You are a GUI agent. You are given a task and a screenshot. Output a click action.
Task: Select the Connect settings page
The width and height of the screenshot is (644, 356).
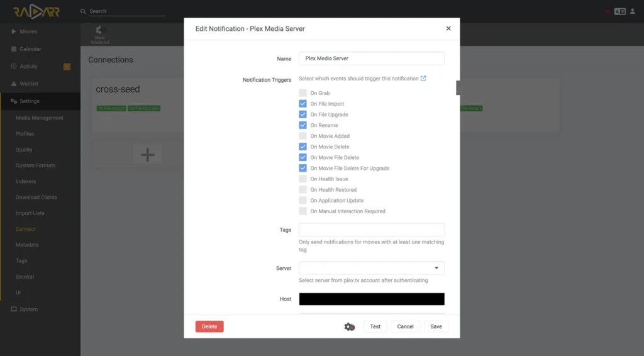25,229
